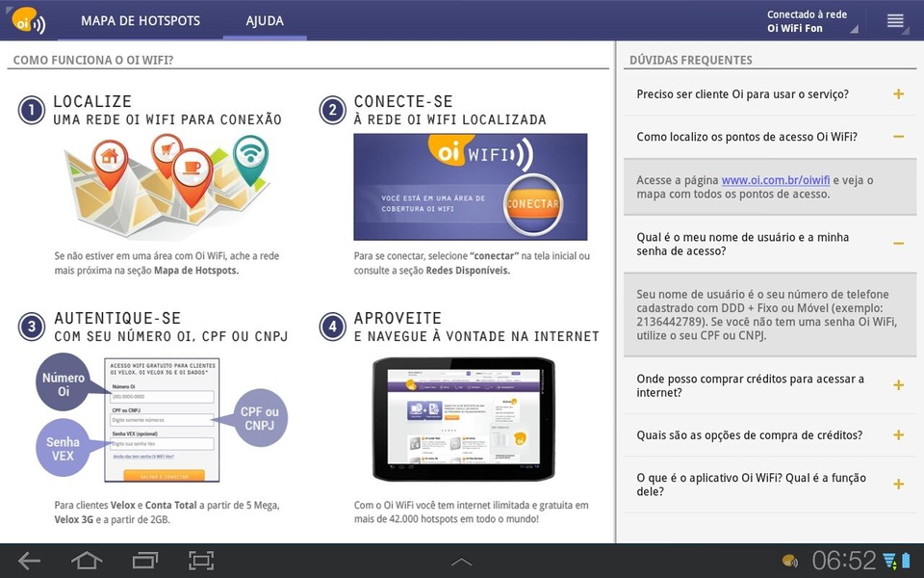Tap the 'Dúvidas Frequentes' heading

[691, 60]
